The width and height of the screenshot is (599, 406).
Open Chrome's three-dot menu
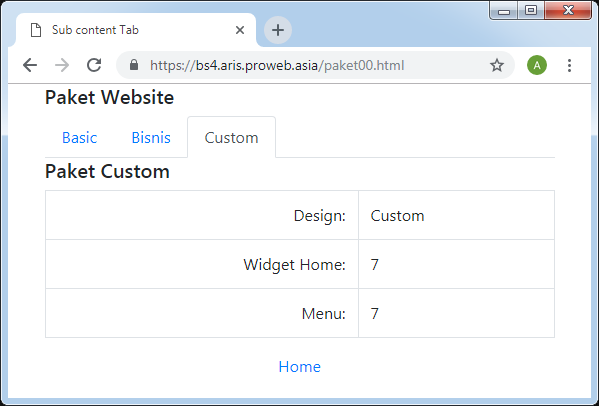[569, 65]
